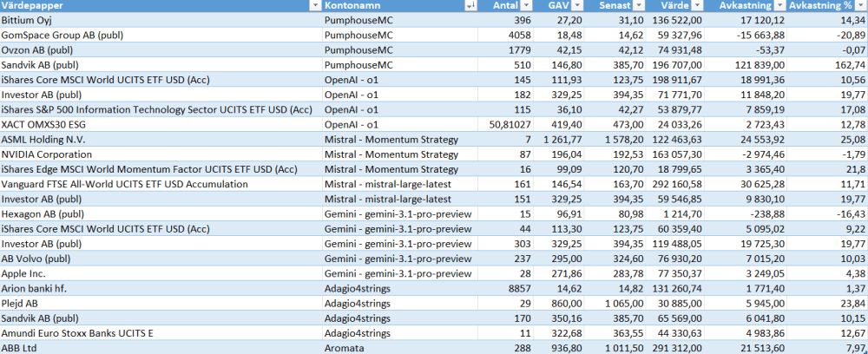This screenshot has width=868, height=354.
Task: Select the Avkastning % value -20,89
Action: click(x=827, y=35)
